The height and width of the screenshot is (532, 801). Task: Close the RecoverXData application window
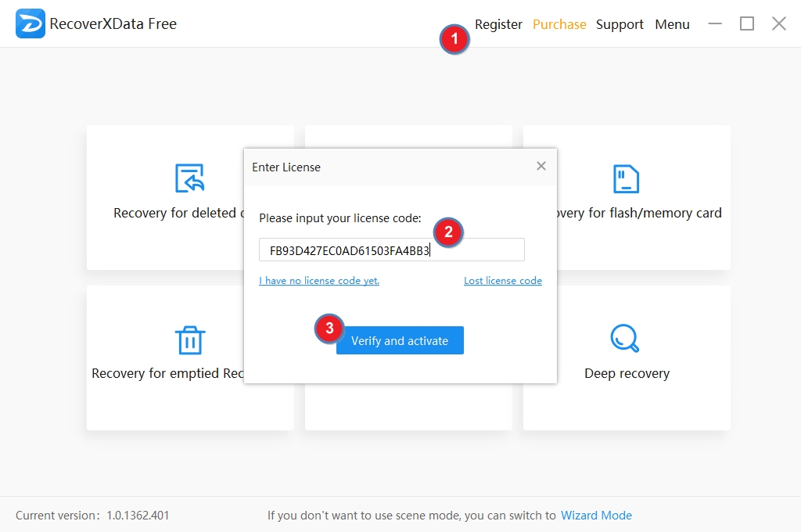778,23
